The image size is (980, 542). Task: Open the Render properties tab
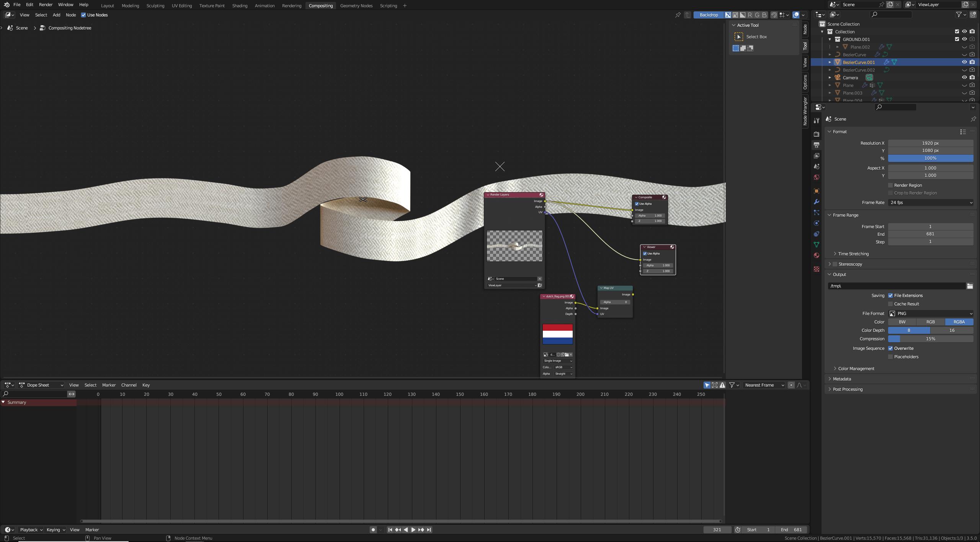[x=817, y=135]
